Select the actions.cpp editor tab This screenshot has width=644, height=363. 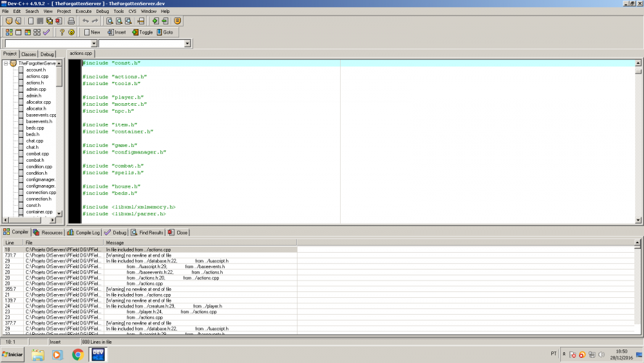pos(81,54)
